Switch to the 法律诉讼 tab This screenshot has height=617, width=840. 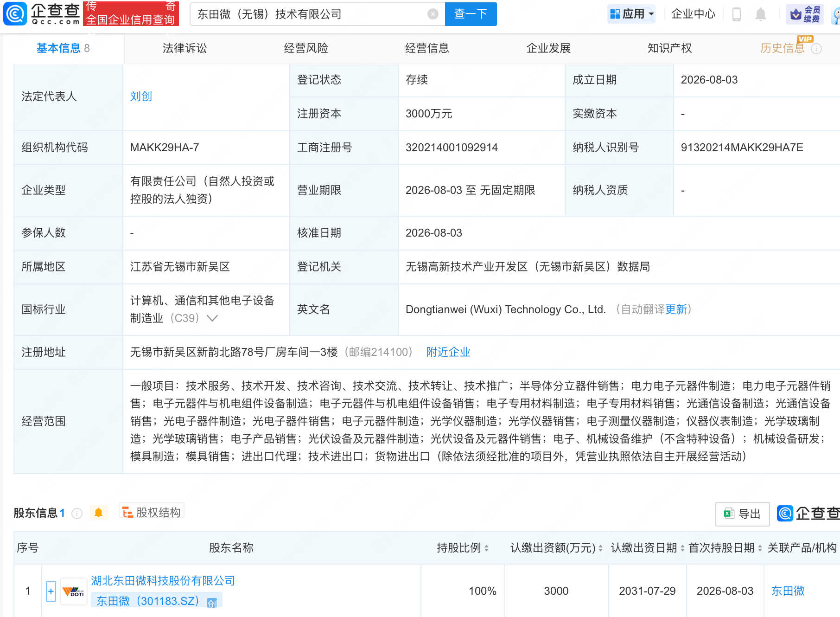pos(185,48)
